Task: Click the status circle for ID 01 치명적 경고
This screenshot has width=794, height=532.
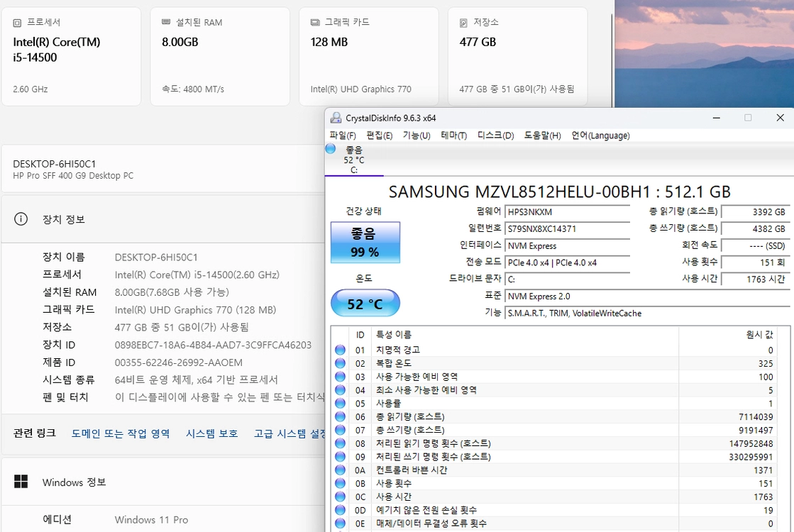Action: pyautogui.click(x=341, y=350)
